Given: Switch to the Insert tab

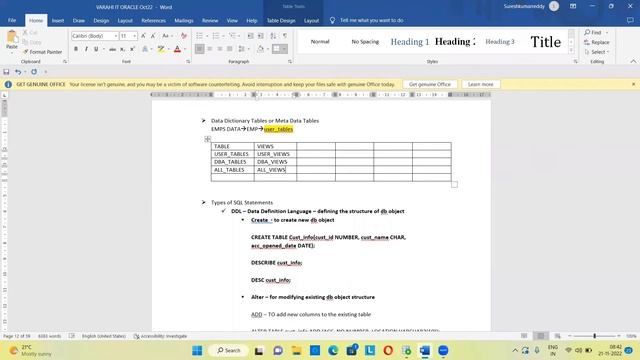Looking at the screenshot, I should click(x=58, y=20).
